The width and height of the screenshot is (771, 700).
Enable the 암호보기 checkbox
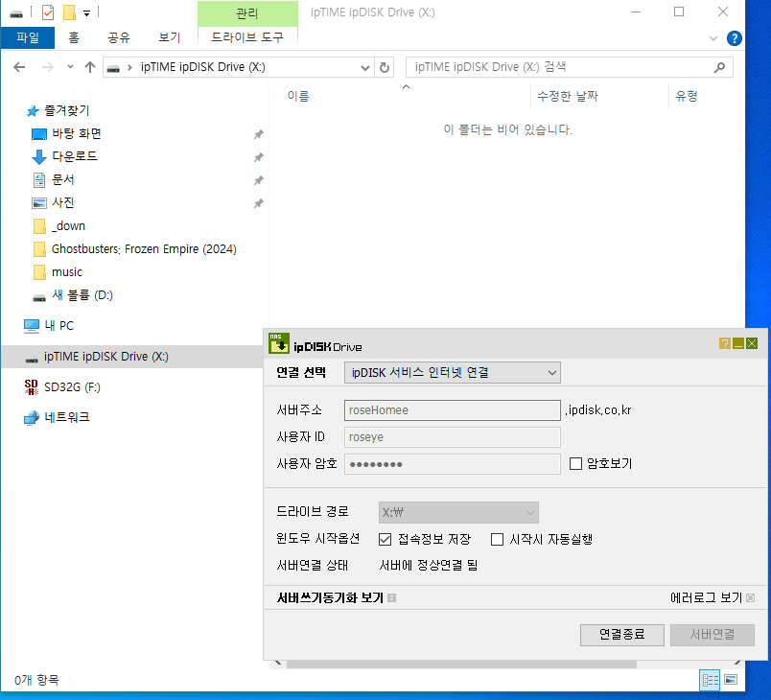click(575, 463)
